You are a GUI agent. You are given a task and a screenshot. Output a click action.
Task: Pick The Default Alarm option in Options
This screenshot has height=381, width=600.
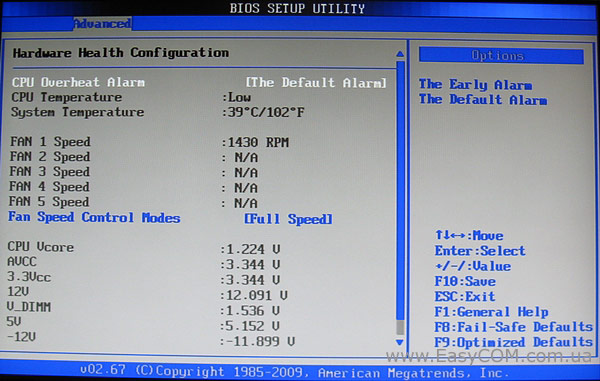coord(483,99)
